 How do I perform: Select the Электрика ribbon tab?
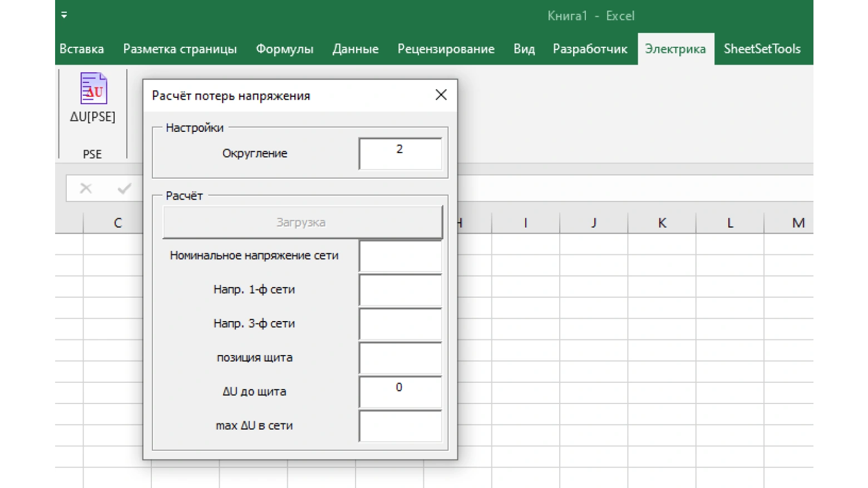coord(675,49)
